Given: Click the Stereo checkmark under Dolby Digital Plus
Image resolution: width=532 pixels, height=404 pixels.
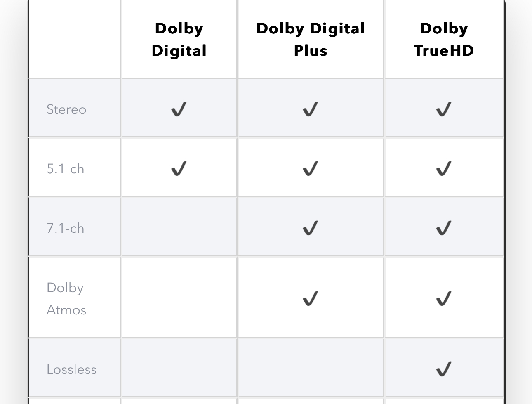Looking at the screenshot, I should coord(311,109).
